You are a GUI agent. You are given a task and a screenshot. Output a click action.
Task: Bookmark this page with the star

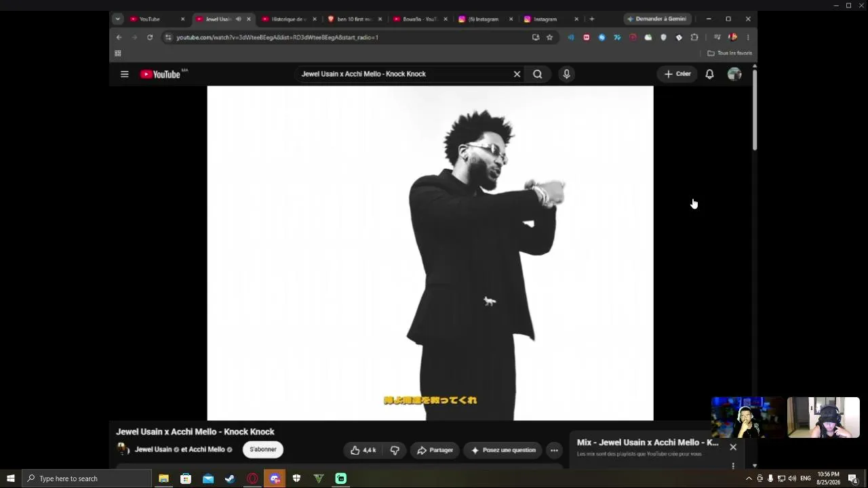pos(550,37)
